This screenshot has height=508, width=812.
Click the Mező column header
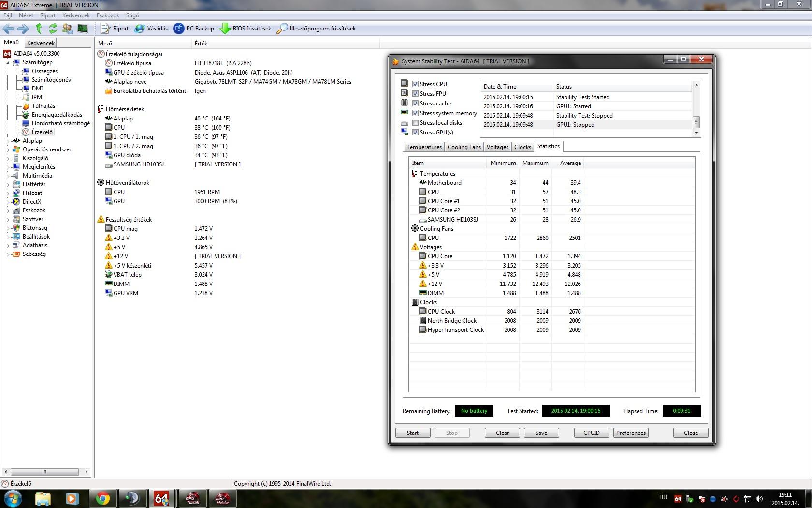(144, 44)
